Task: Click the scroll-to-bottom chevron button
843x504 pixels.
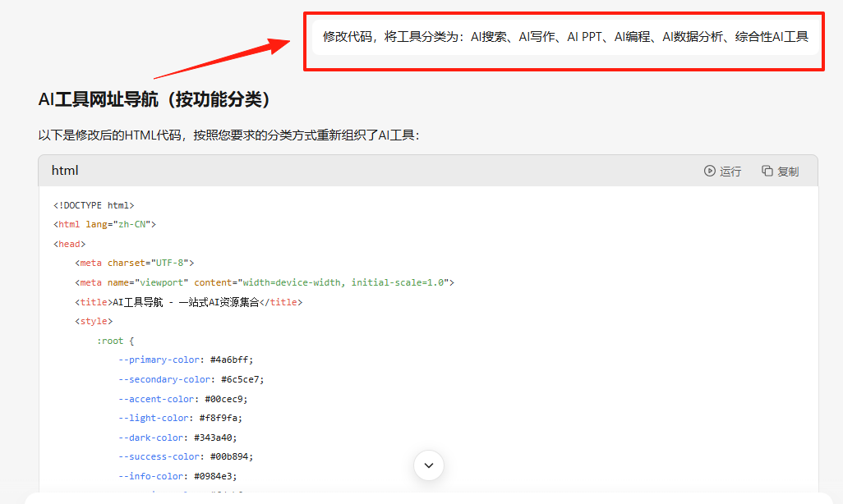Action: 428,465
